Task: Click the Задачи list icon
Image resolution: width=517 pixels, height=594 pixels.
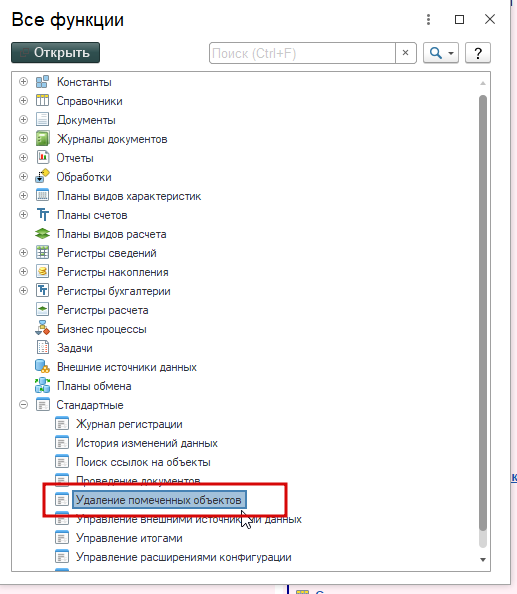Action: (x=42, y=347)
